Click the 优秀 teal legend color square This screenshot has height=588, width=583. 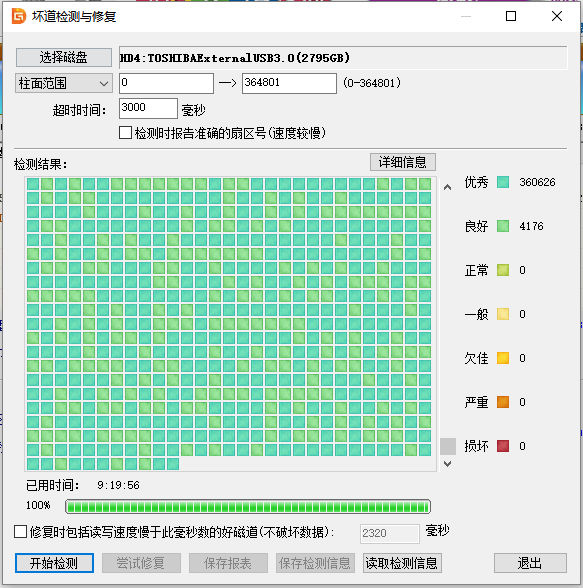coord(503,182)
